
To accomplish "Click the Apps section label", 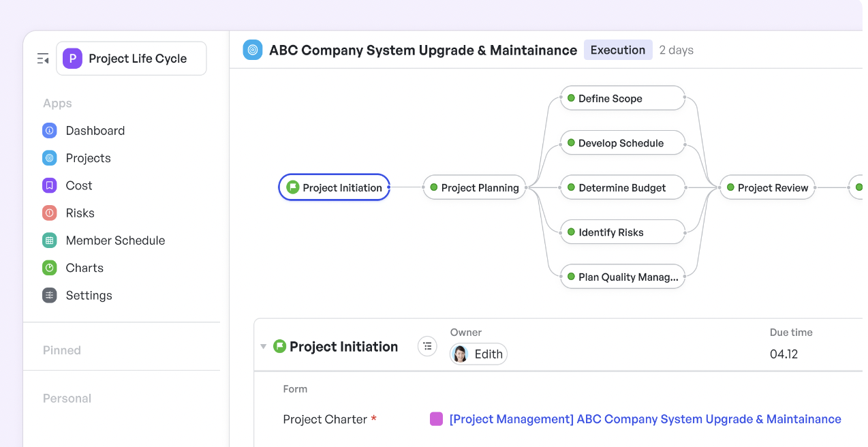I will (x=57, y=104).
